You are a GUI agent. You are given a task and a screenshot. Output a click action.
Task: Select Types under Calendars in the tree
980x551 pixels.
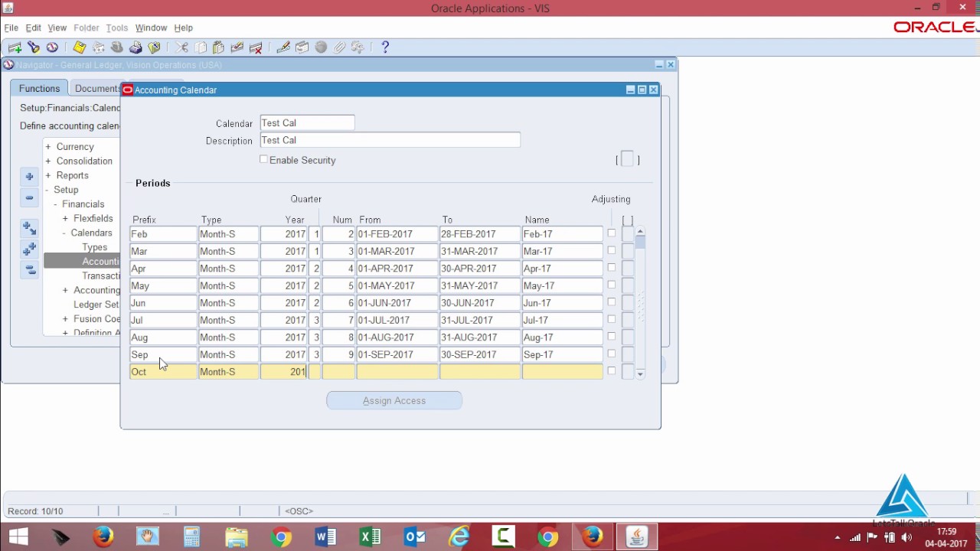[x=95, y=247]
